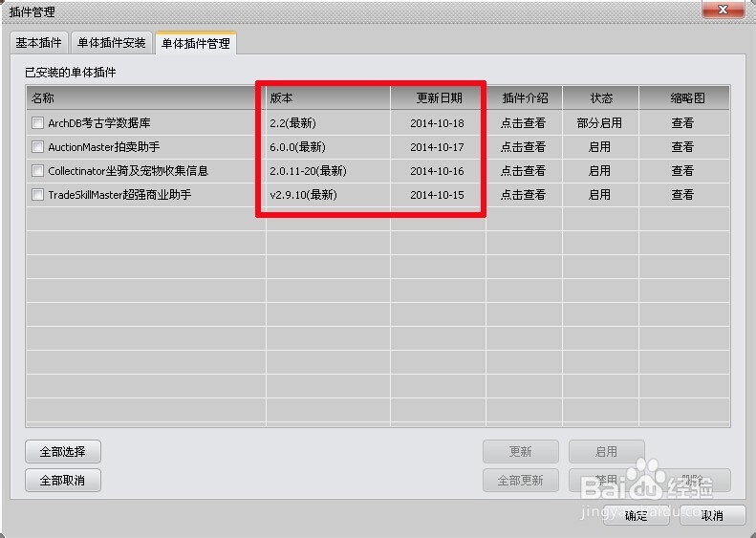
Task: Select the ArchDB考古学数据库 row name
Action: point(99,123)
